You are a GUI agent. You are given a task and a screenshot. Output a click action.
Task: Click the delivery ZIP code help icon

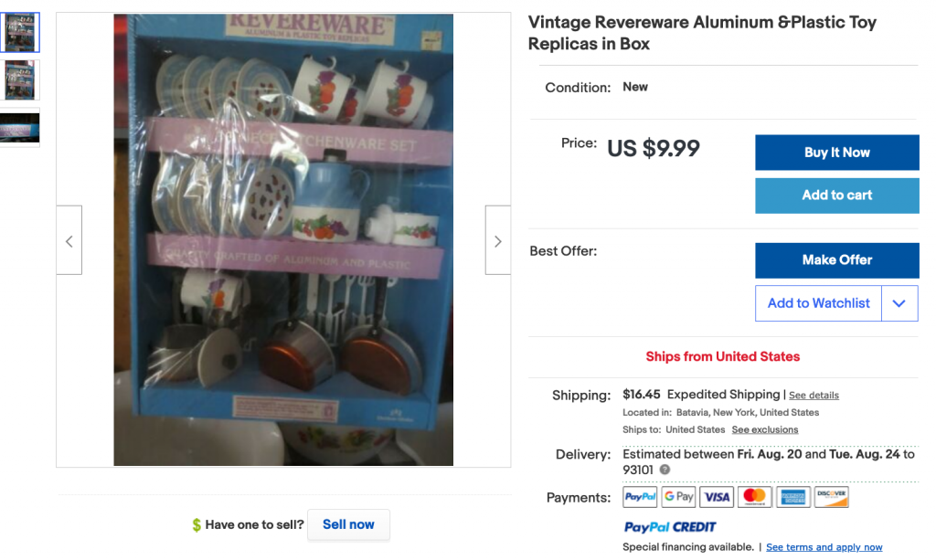point(665,470)
